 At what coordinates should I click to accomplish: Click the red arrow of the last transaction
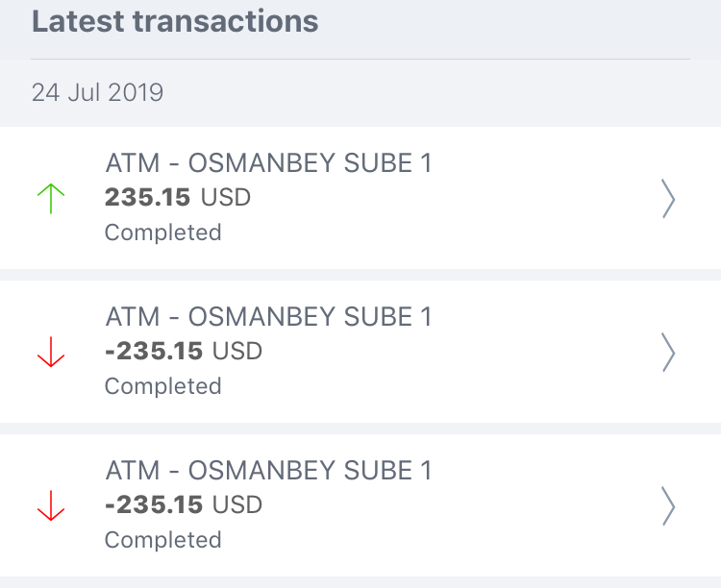click(50, 506)
